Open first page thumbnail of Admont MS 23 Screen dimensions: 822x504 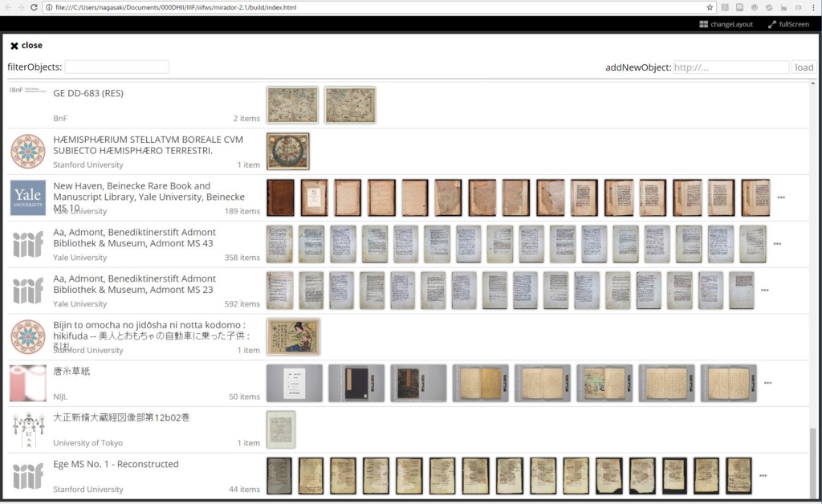tap(280, 291)
